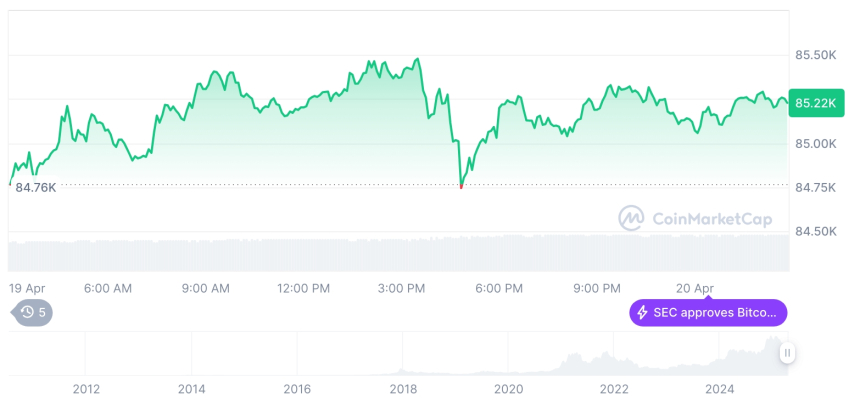Viewport: 860px width, 401px height.
Task: Click the CoinMarketCap watermark text
Action: click(x=711, y=218)
